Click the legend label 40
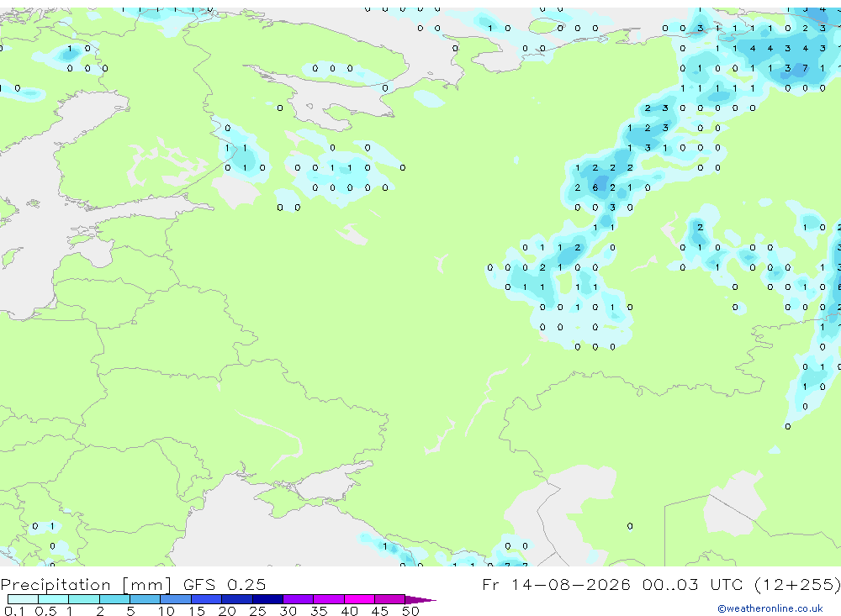This screenshot has width=841, height=616. click(x=350, y=611)
